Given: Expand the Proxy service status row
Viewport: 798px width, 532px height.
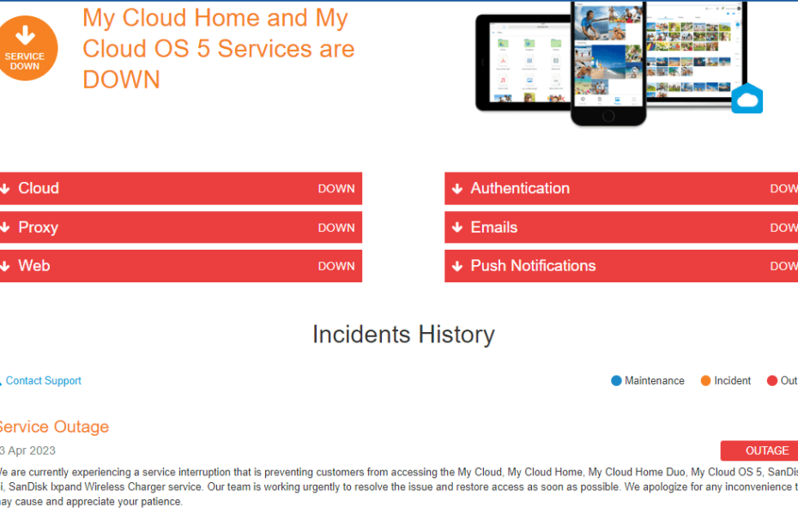Looking at the screenshot, I should pos(180,227).
